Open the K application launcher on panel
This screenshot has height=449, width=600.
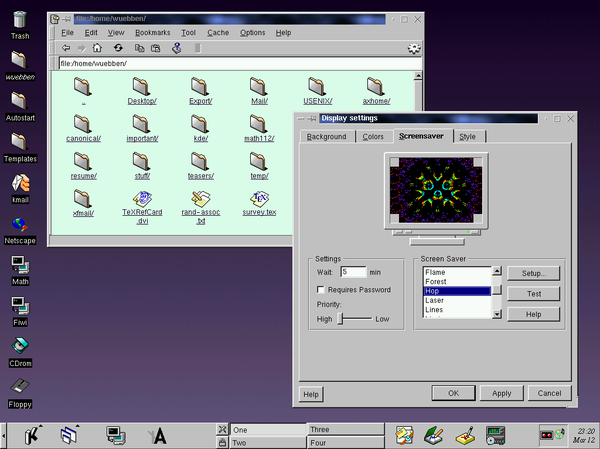(32, 434)
